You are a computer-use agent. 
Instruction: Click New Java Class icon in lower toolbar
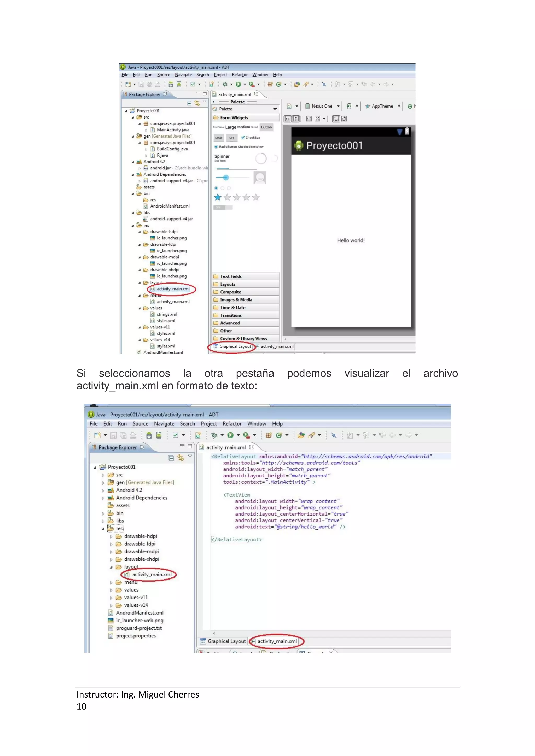(279, 435)
